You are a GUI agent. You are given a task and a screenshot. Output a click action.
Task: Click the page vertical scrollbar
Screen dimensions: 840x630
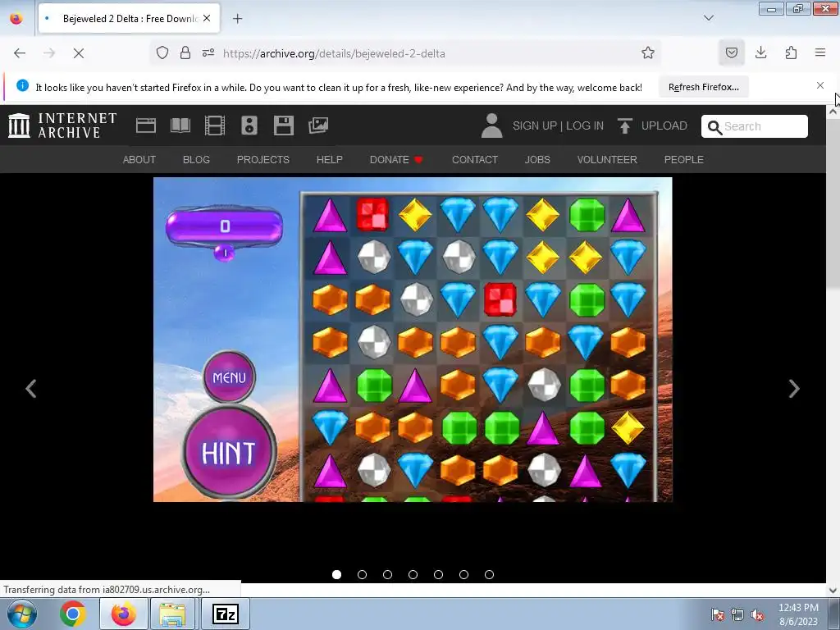coord(833,351)
